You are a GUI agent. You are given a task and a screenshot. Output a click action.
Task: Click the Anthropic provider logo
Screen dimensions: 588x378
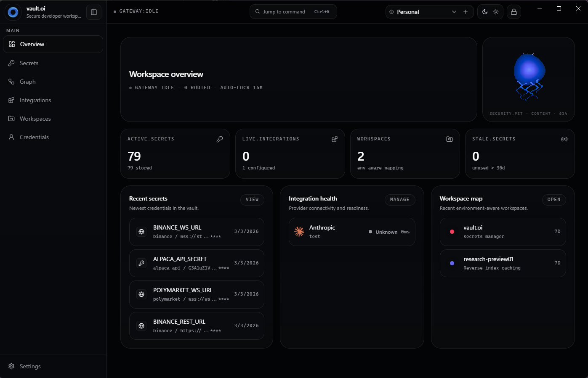[299, 231]
